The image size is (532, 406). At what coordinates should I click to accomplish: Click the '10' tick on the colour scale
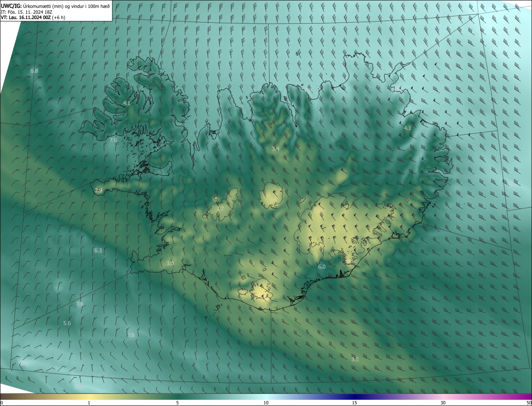[266, 403]
